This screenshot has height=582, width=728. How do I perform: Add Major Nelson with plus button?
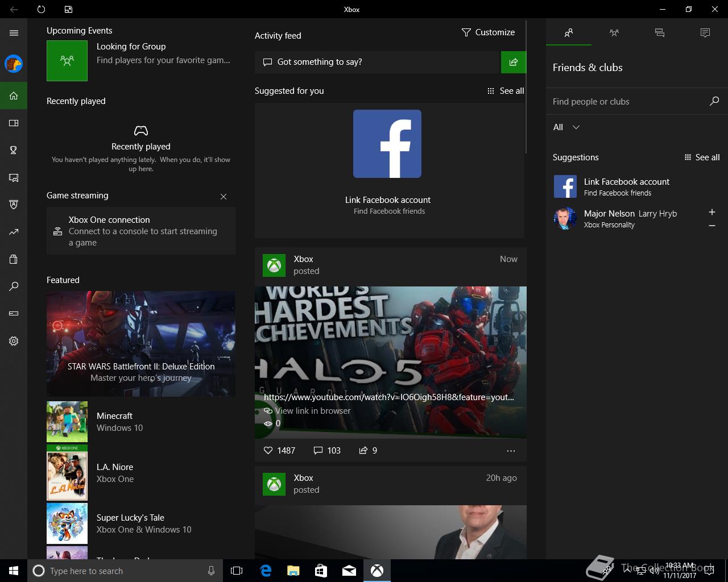712,212
